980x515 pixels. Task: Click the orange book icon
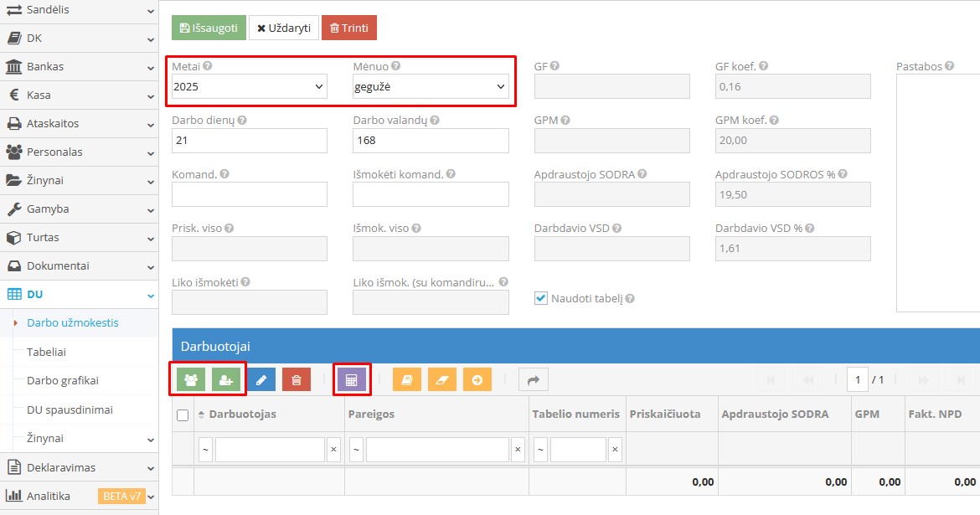coord(407,380)
